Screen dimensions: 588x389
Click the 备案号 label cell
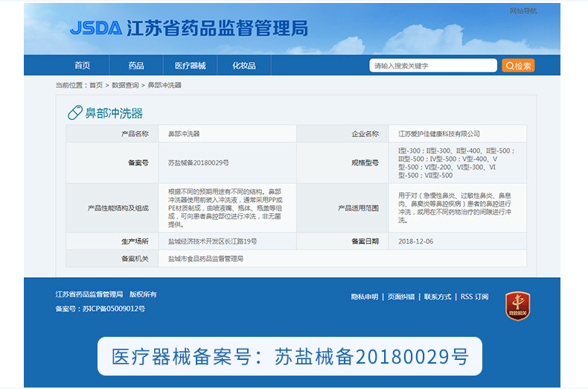(112, 162)
